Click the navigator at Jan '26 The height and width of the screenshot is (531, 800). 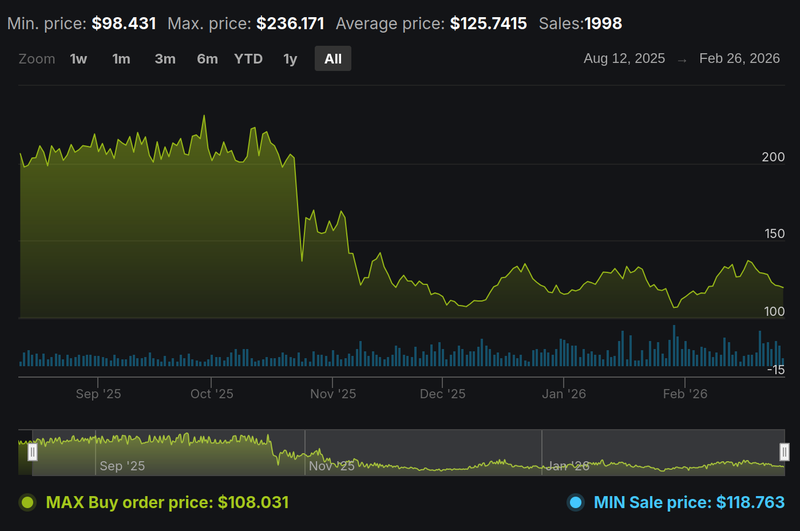(565, 465)
